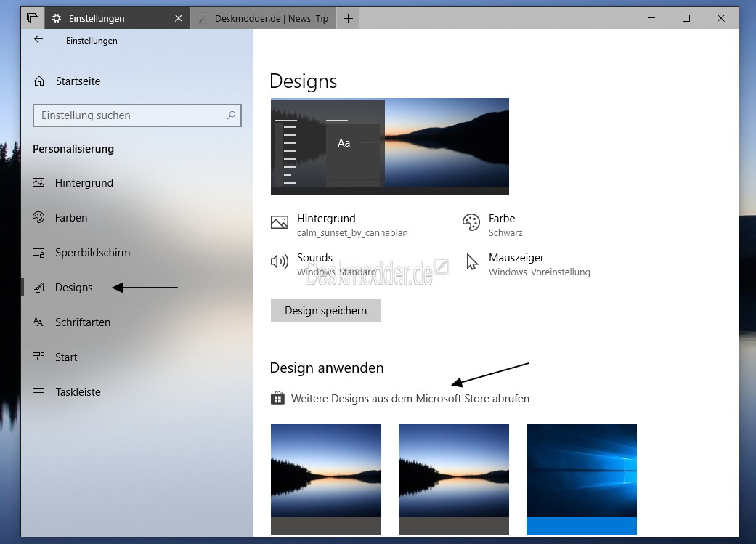The image size is (756, 544).
Task: Click Hintergrund calm_sunset_by_cannabian setting
Action: (x=339, y=225)
